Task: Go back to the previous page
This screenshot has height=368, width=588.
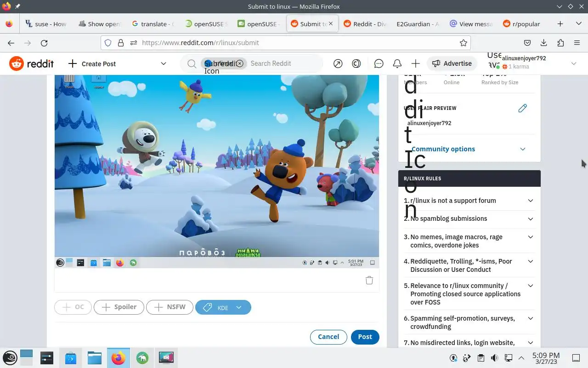Action: [11, 43]
